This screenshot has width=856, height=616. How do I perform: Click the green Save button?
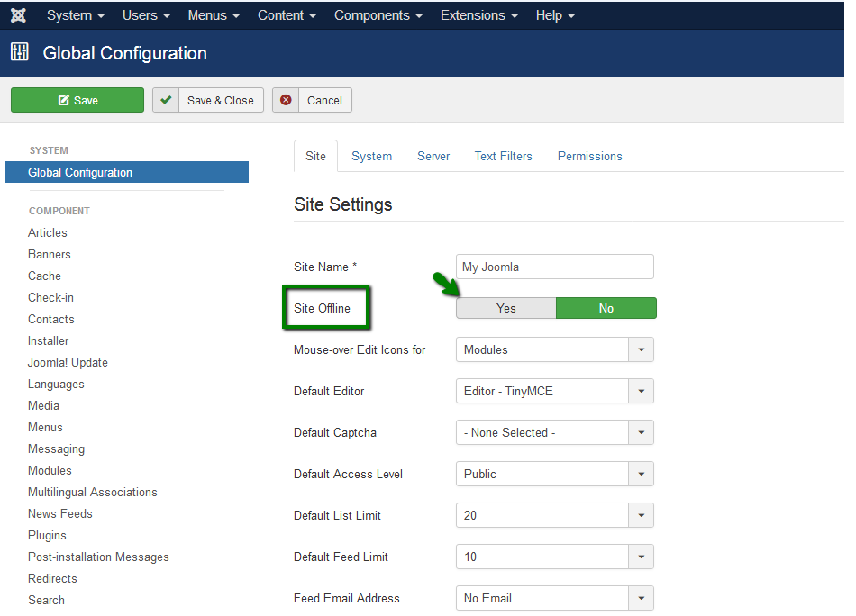pyautogui.click(x=77, y=100)
